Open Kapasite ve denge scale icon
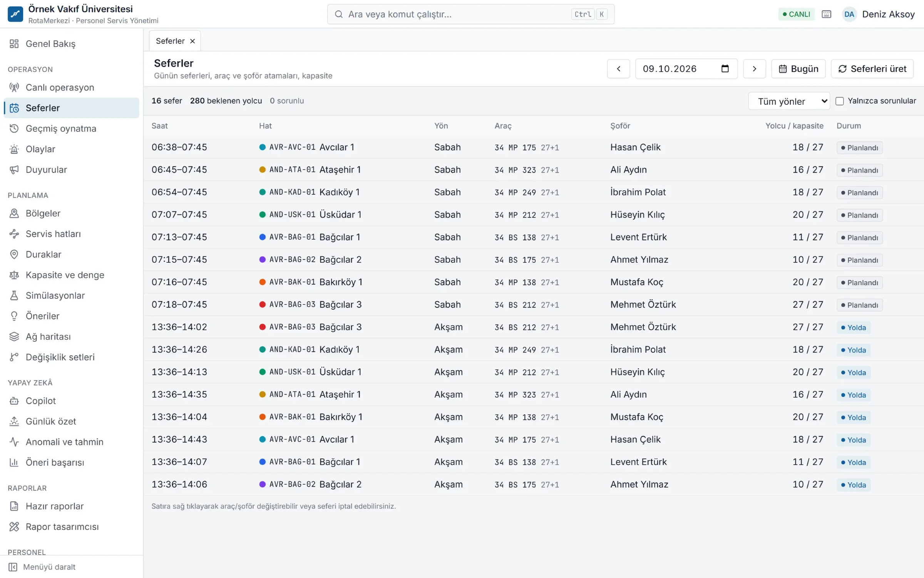 tap(14, 275)
